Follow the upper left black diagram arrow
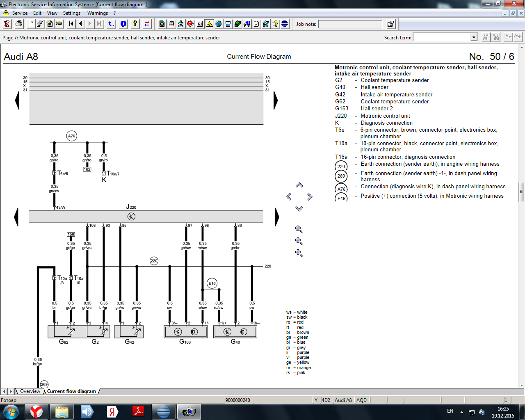525x420 pixels. (x=17, y=100)
